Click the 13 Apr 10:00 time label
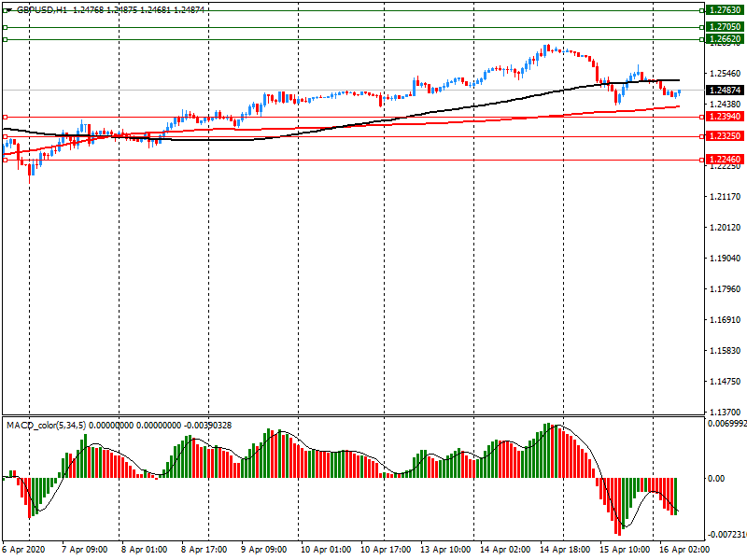The height and width of the screenshot is (560, 747). pos(445,550)
